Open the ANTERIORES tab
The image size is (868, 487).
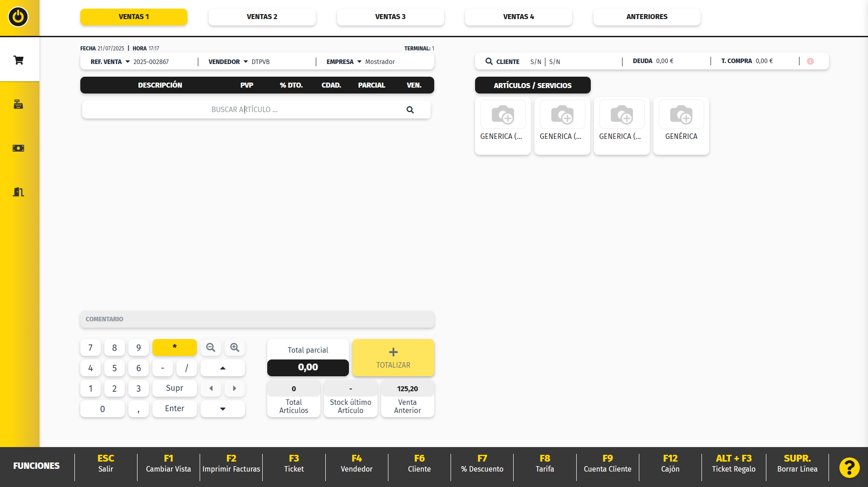coord(647,17)
